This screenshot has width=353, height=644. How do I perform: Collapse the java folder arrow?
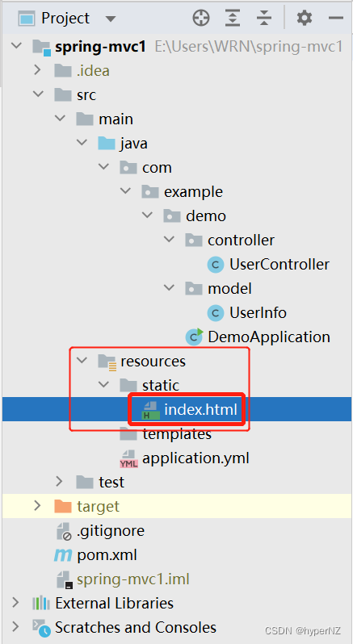(x=82, y=143)
